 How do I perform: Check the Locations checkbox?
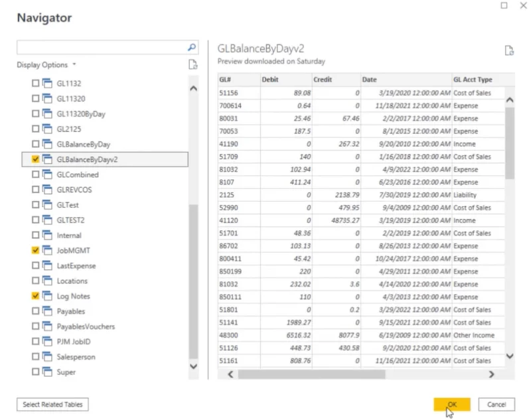click(35, 281)
